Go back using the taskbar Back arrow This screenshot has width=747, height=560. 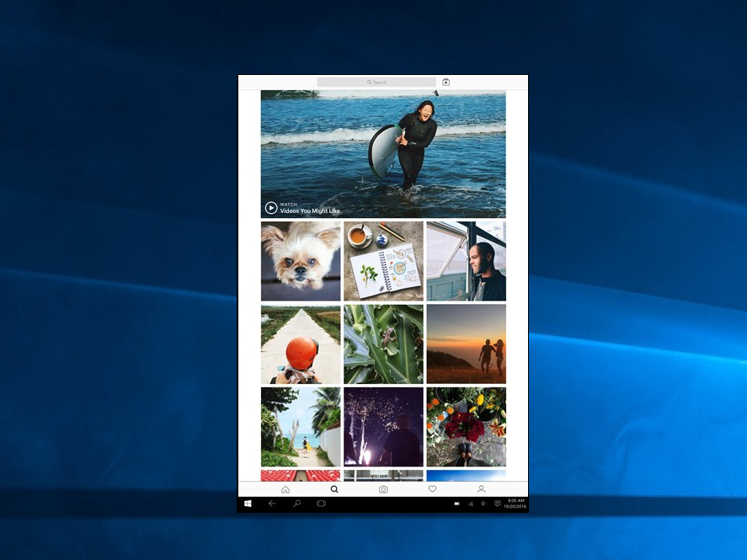pos(271,503)
